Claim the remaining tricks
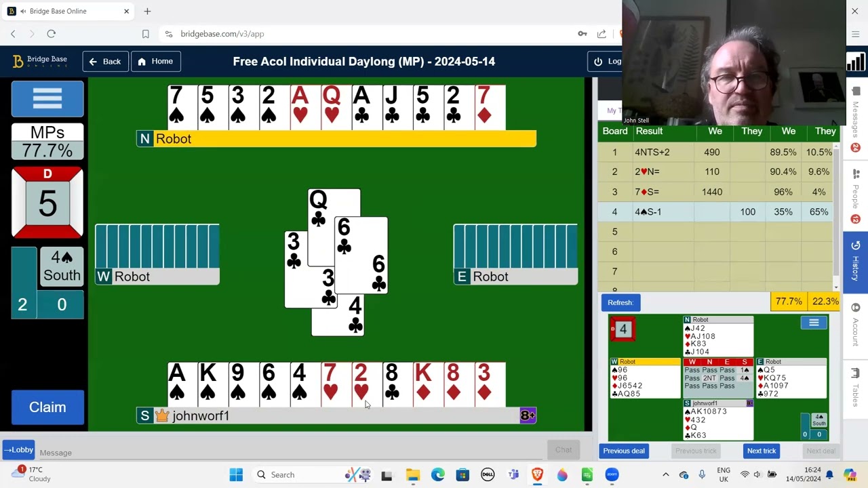This screenshot has height=488, width=868. [47, 407]
